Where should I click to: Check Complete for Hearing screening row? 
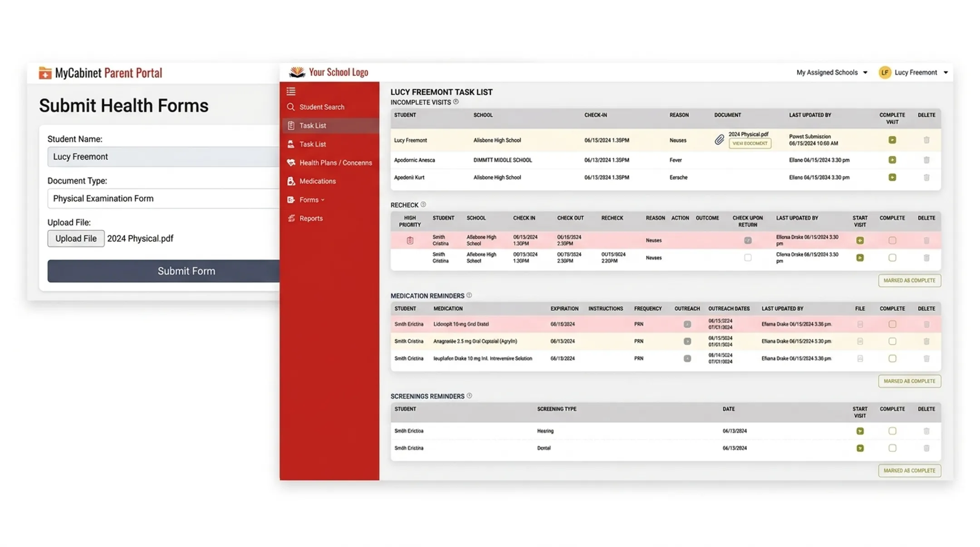(892, 431)
